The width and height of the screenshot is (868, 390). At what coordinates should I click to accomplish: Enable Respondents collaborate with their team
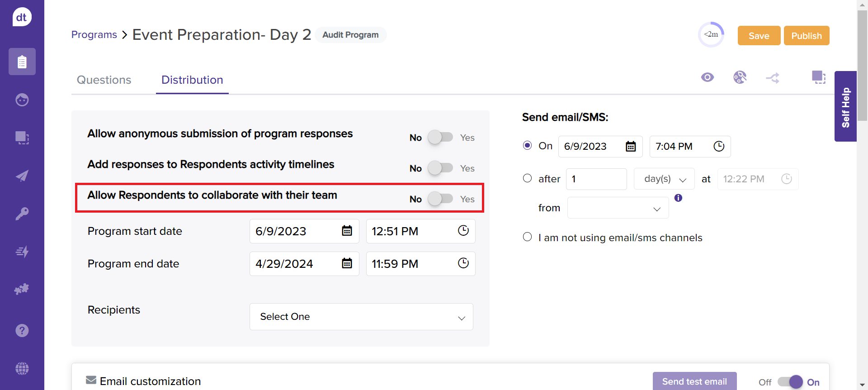[x=440, y=199]
